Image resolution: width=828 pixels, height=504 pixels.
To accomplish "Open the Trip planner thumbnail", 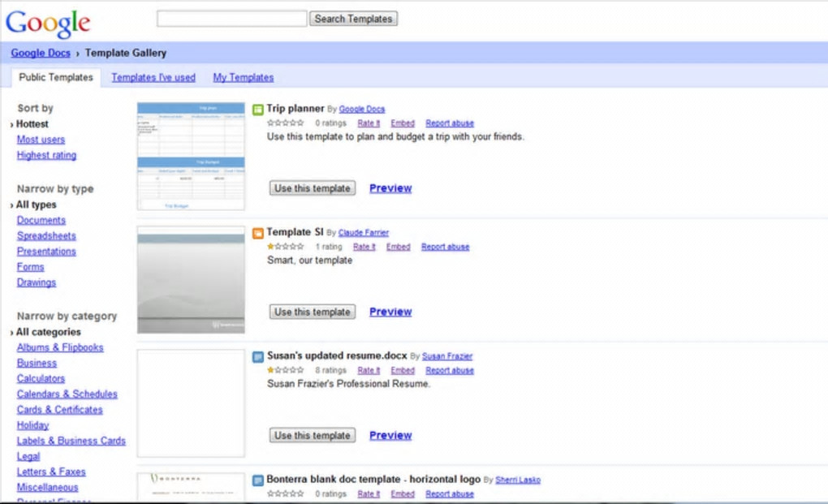I will pos(191,156).
